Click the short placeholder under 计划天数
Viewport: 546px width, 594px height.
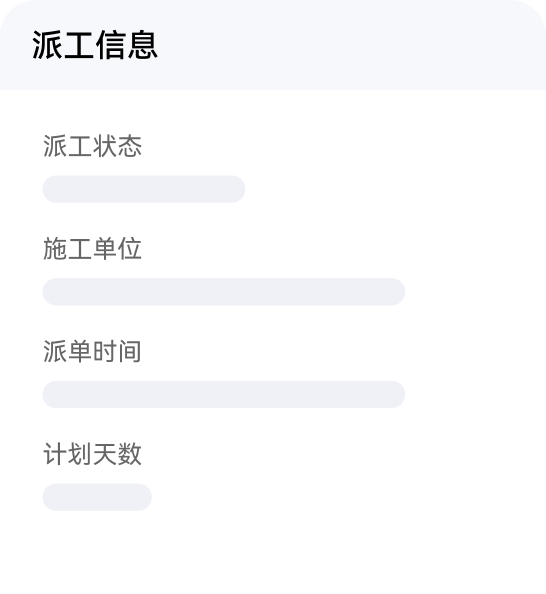click(x=97, y=497)
